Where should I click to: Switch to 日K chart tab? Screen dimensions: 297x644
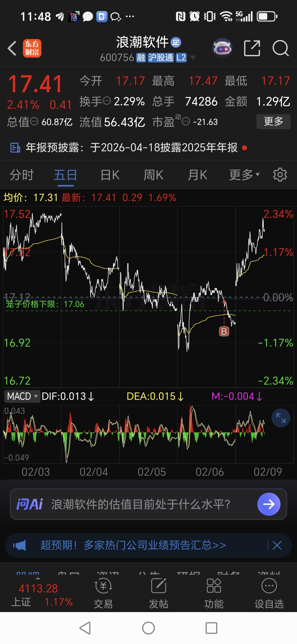110,175
